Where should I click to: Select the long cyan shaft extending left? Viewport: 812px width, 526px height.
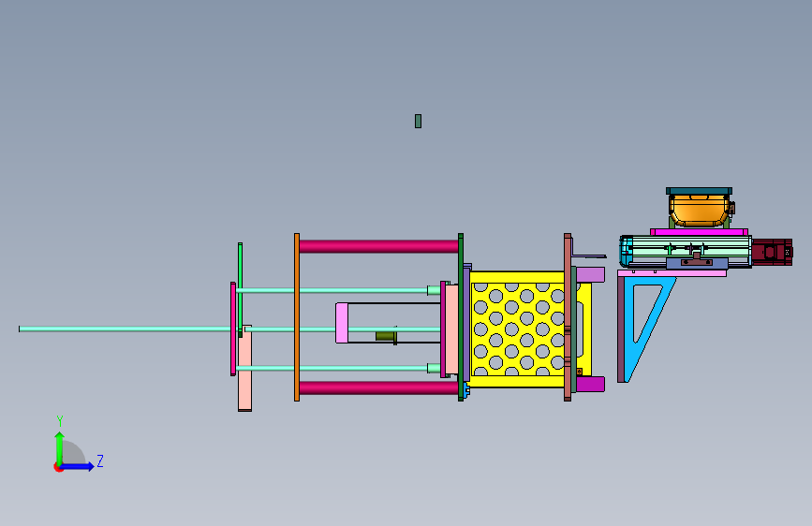click(x=125, y=329)
